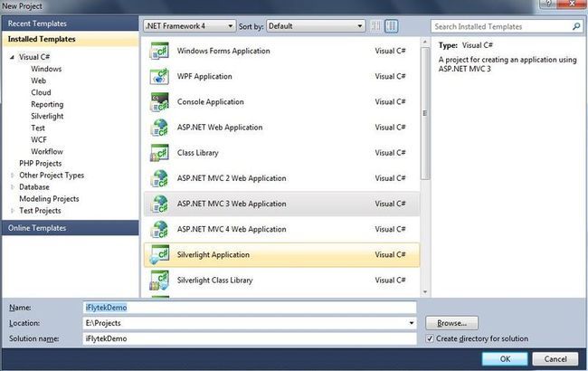This screenshot has height=371, width=588.
Task: Open the Location path dropdown arrow
Action: (412, 323)
